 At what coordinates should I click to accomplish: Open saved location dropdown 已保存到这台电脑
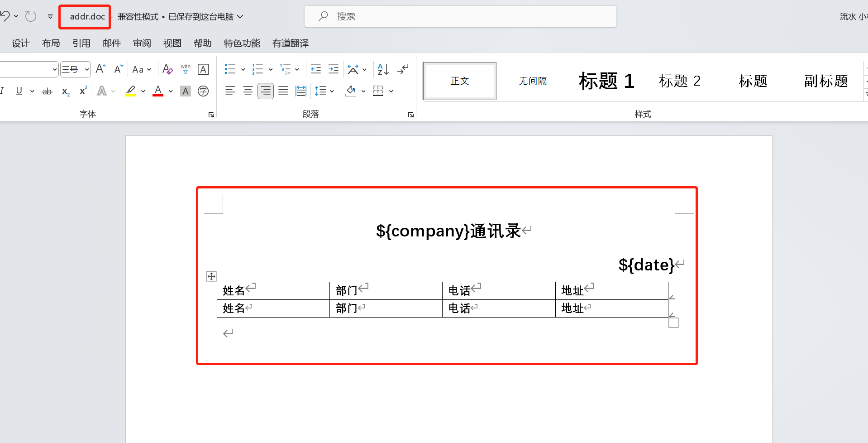[x=206, y=17]
